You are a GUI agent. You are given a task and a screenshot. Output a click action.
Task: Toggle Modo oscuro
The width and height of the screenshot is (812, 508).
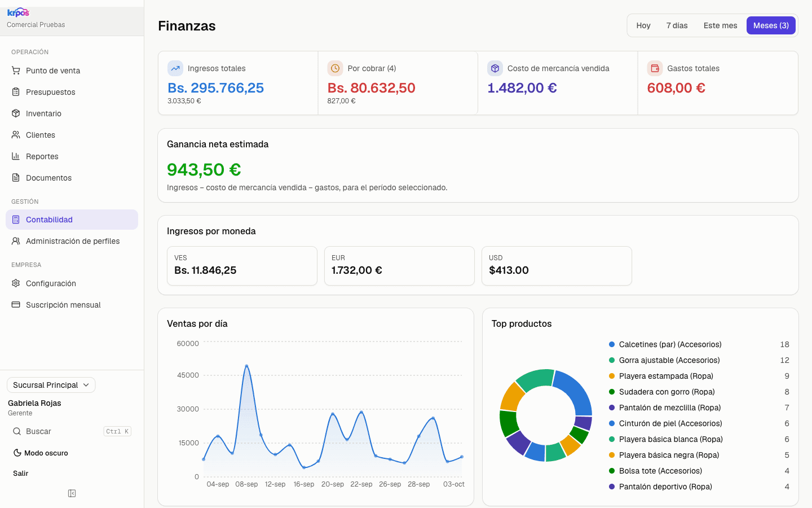click(x=41, y=453)
